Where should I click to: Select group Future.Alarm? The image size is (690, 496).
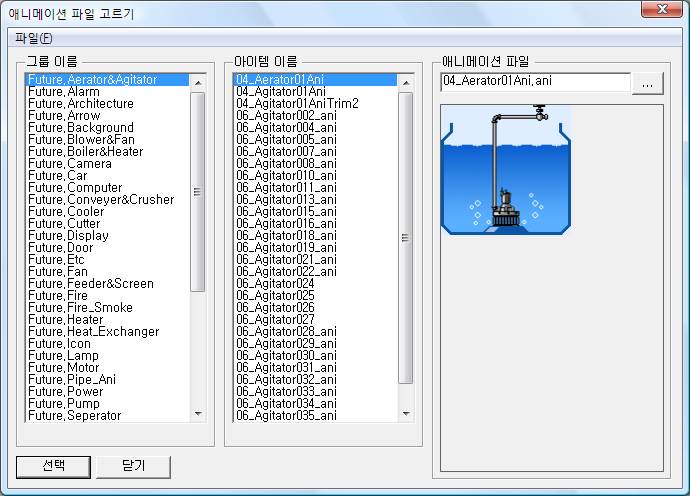pyautogui.click(x=108, y=92)
